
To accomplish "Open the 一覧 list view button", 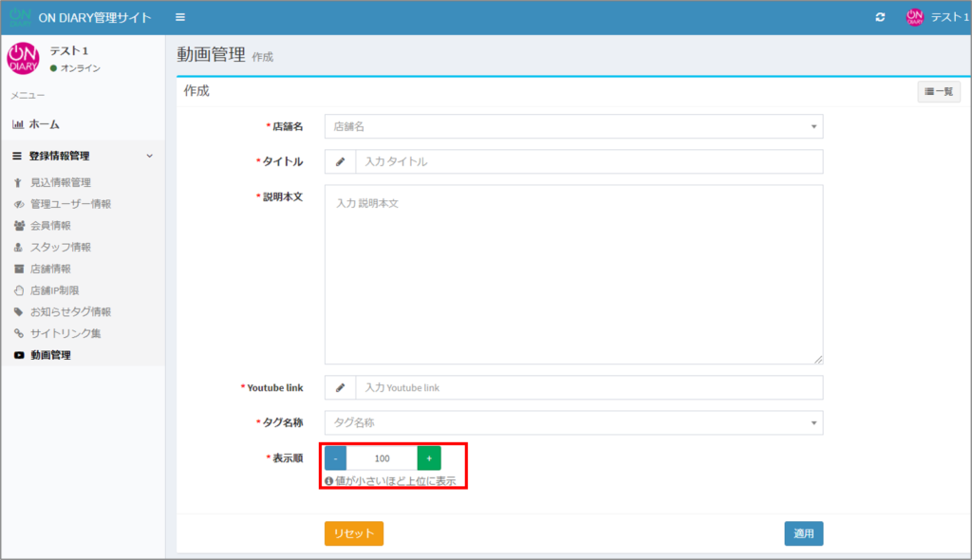I will (x=939, y=92).
